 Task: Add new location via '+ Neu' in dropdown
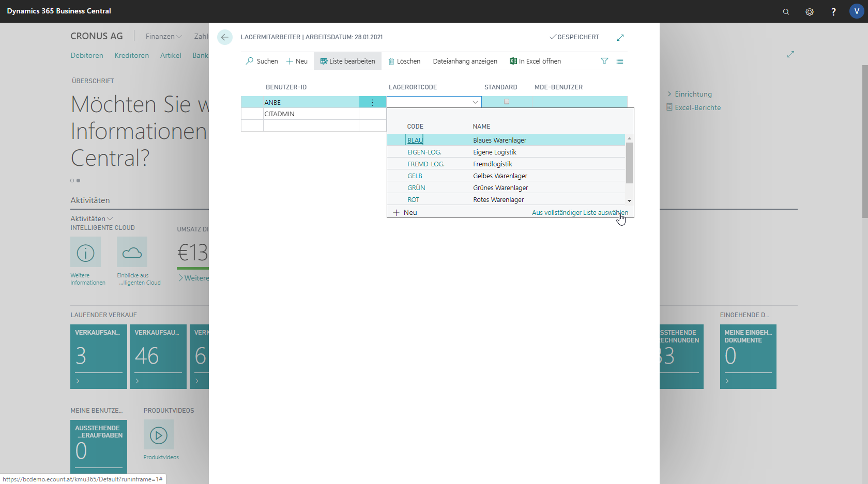coord(405,212)
